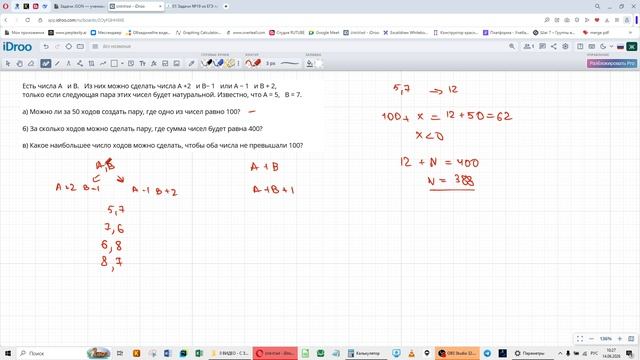Open the fill color setting
This screenshot has height=360, width=640.
tap(310, 63)
